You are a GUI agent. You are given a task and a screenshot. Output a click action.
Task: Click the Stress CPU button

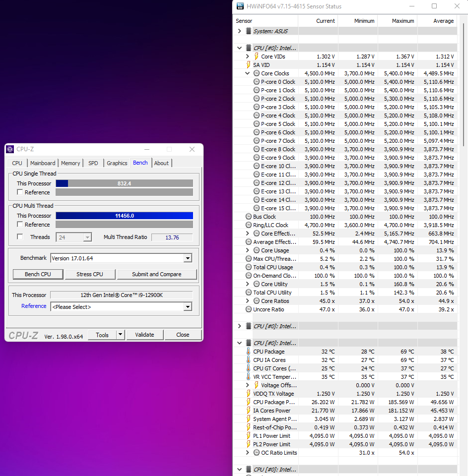point(90,274)
